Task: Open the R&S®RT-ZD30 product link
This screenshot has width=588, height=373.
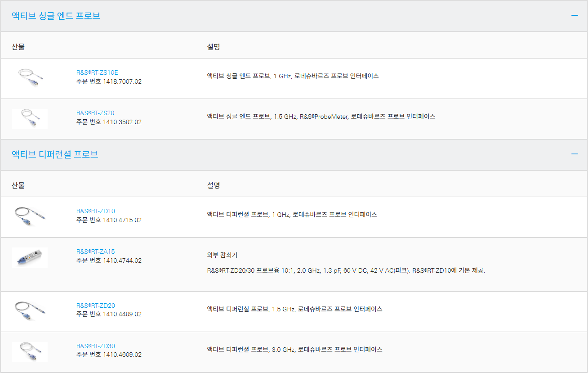Action: click(x=96, y=346)
